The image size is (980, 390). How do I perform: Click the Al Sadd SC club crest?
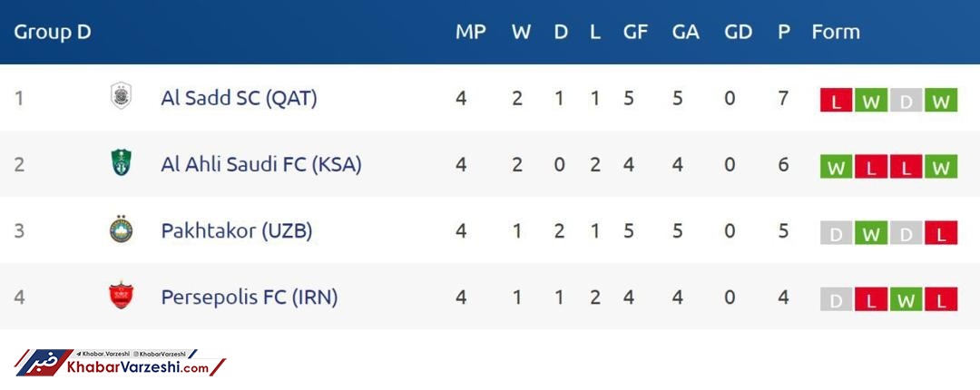[x=121, y=96]
